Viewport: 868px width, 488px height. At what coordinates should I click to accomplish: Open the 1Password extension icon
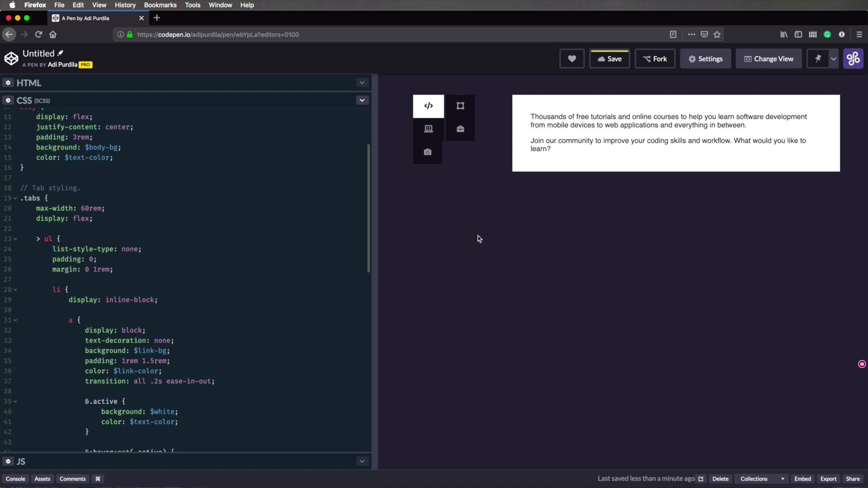click(842, 34)
